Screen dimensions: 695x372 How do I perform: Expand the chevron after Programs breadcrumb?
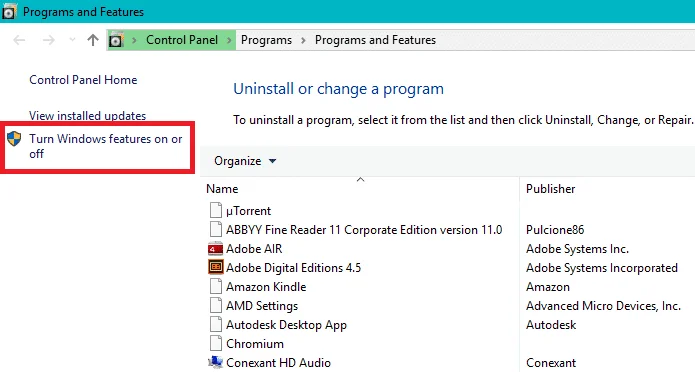(x=303, y=40)
